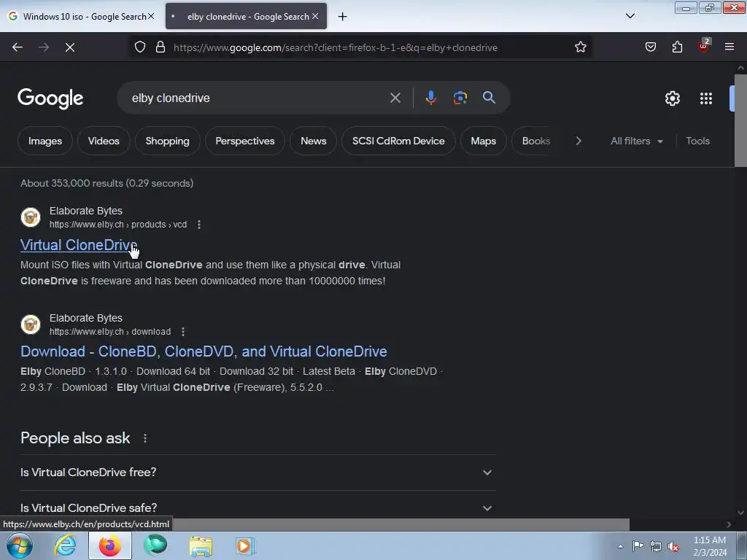Open Windows Explorer folder in taskbar
Screen dimensions: 747x560
201,546
